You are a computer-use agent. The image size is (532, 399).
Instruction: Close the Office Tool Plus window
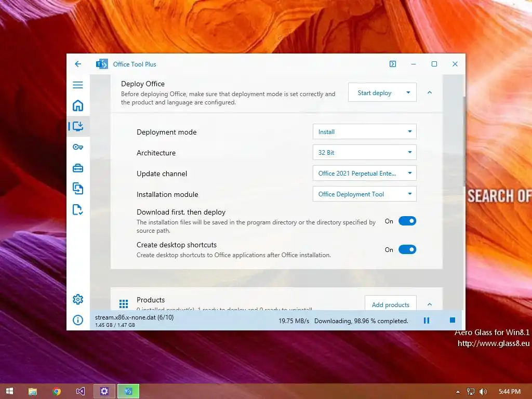[x=455, y=64]
